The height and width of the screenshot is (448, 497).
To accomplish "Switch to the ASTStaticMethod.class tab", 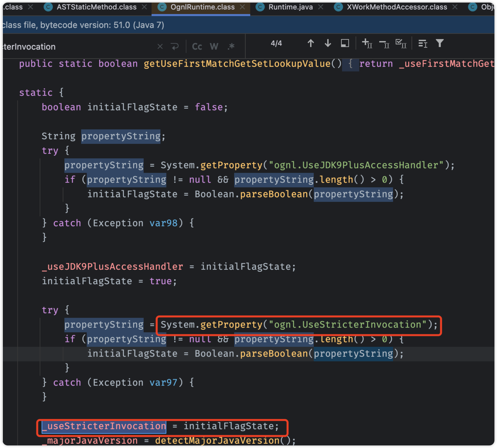I will click(x=96, y=7).
